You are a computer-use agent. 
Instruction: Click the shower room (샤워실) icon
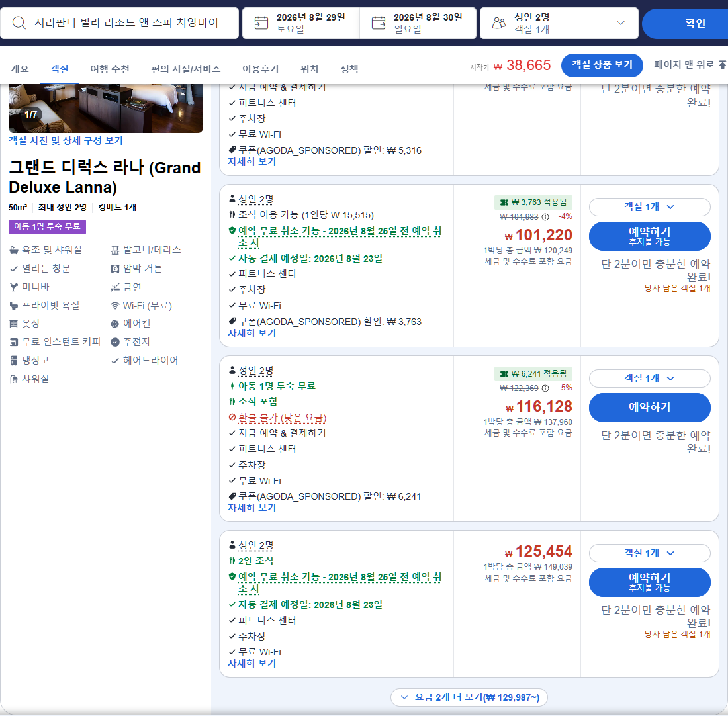click(x=14, y=379)
